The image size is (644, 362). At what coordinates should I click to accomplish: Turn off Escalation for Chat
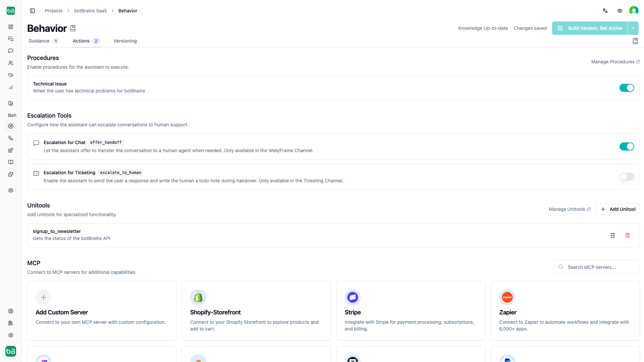627,146
